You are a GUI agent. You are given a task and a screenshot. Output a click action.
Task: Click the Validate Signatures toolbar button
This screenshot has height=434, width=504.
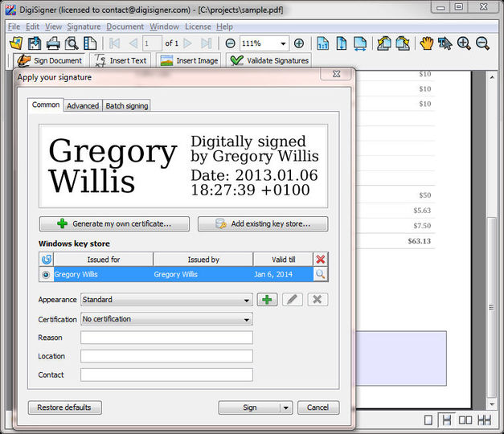click(269, 60)
